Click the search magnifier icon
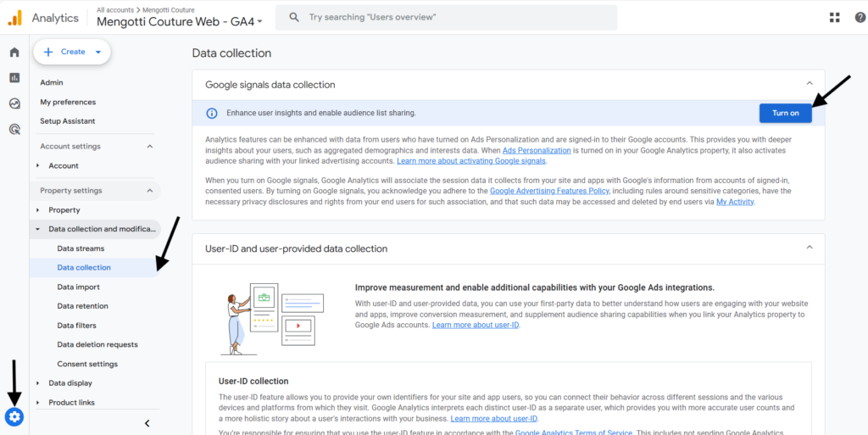This screenshot has width=868, height=435. click(294, 17)
